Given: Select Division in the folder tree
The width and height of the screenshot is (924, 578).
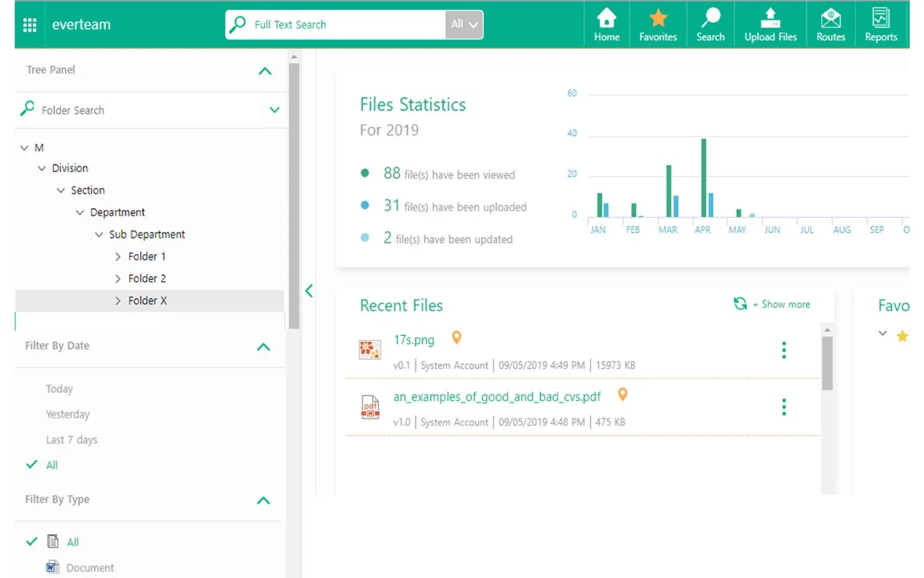Looking at the screenshot, I should [x=70, y=168].
